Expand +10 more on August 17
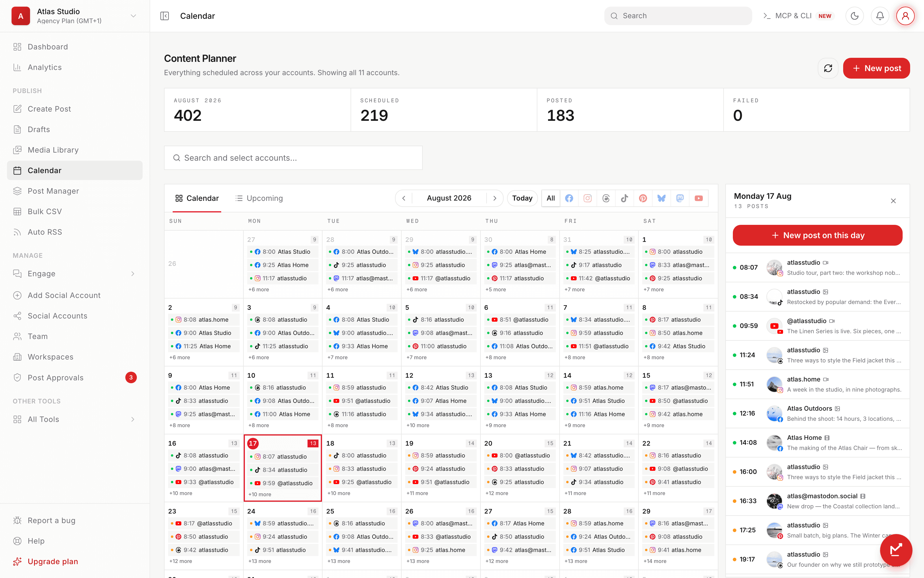This screenshot has width=924, height=578. (x=260, y=494)
